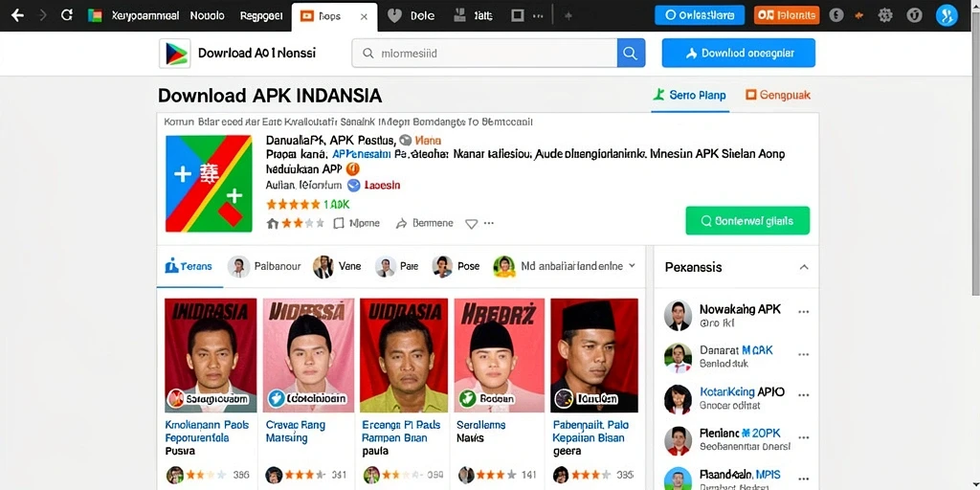
Task: Click the orange star extension icon
Action: pyautogui.click(x=859, y=15)
